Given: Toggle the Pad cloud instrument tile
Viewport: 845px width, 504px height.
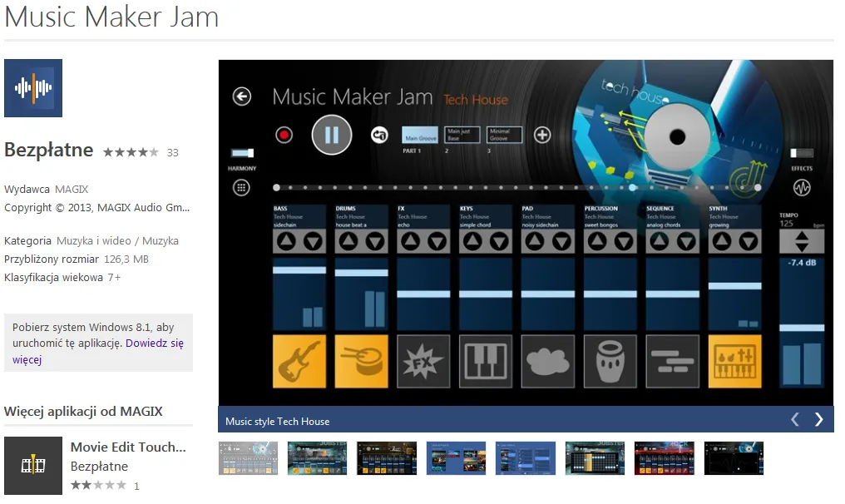Looking at the screenshot, I should [x=547, y=361].
